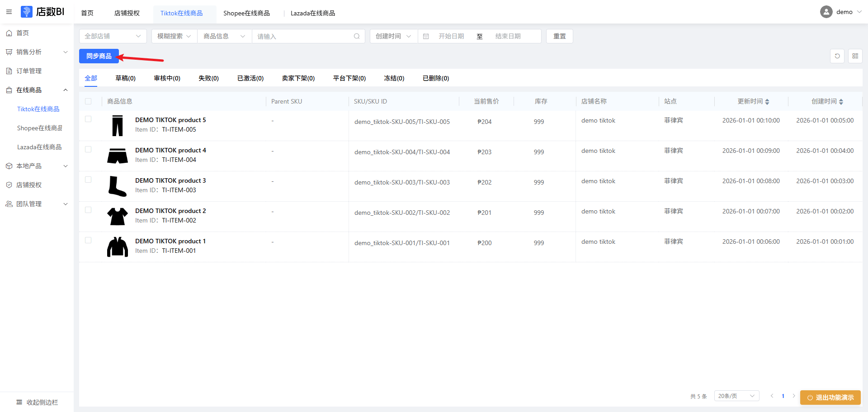Expand the 模糊搜索 search mode dropdown

tap(174, 36)
